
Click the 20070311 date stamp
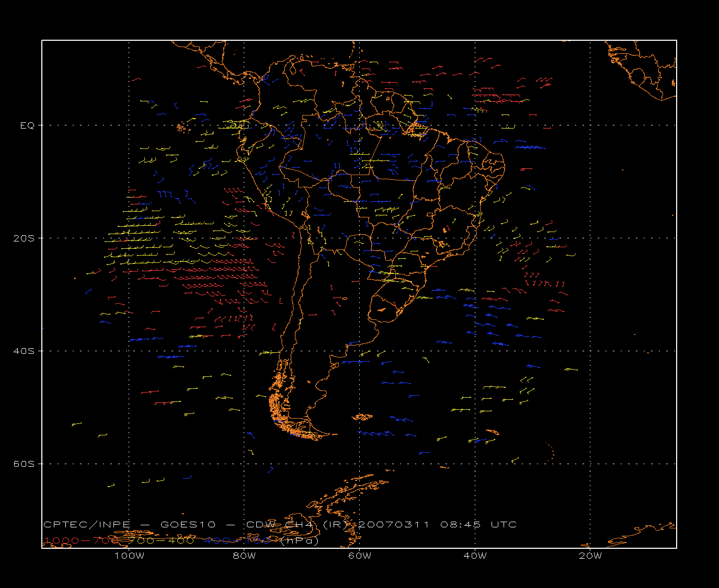pyautogui.click(x=393, y=525)
